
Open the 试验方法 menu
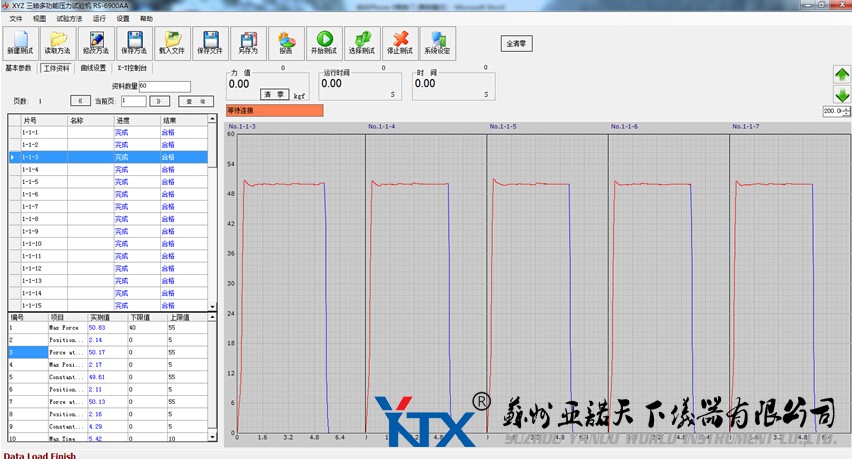point(69,19)
